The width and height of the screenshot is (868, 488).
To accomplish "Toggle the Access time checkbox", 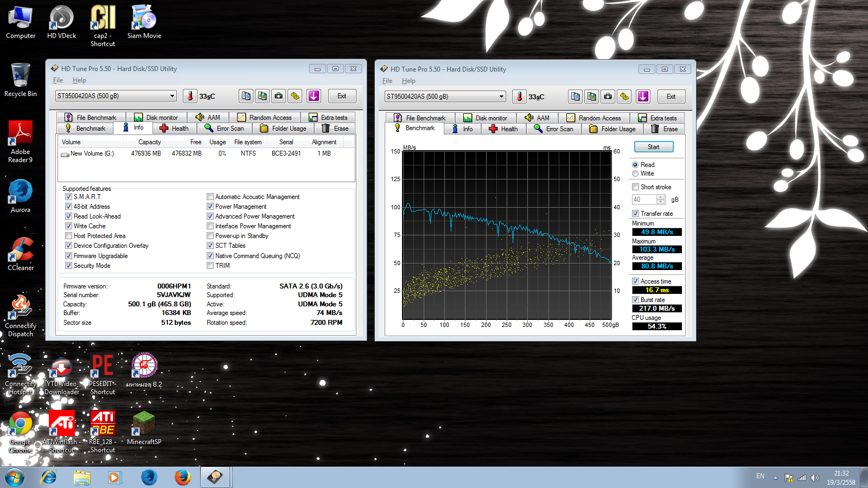I will coord(635,281).
